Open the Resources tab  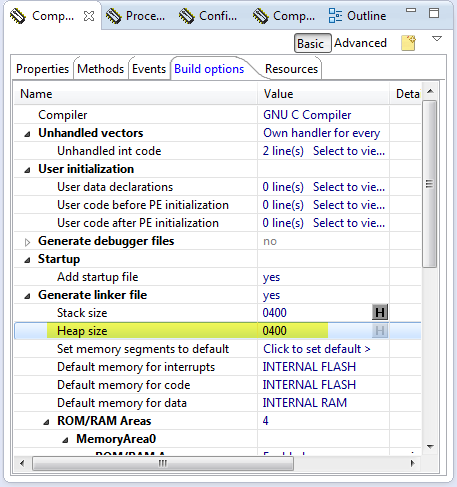[291, 69]
